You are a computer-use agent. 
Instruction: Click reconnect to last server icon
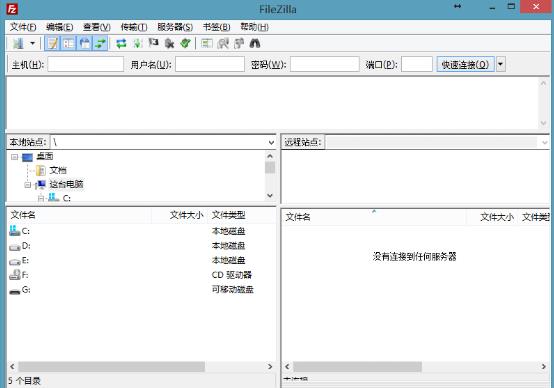[x=185, y=43]
